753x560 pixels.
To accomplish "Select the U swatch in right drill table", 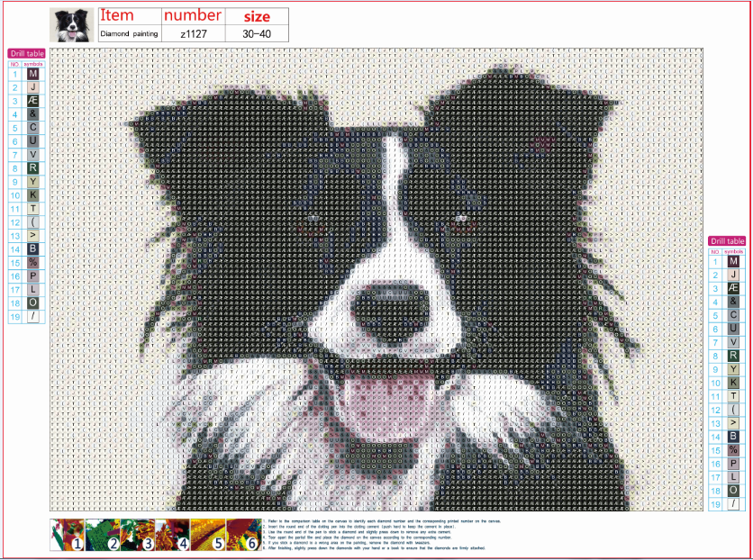I will pyautogui.click(x=733, y=329).
